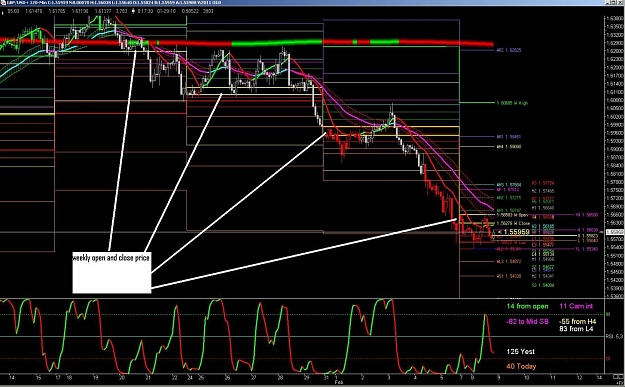Click the -55 from H4 readout
Viewport: 625px width, 387px height.
pyautogui.click(x=578, y=321)
